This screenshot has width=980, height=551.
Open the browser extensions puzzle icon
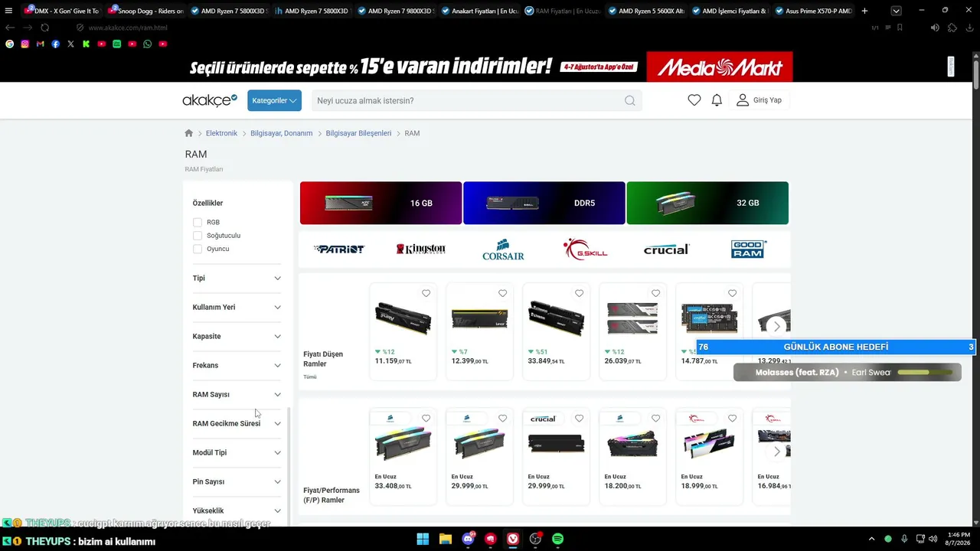pos(952,28)
